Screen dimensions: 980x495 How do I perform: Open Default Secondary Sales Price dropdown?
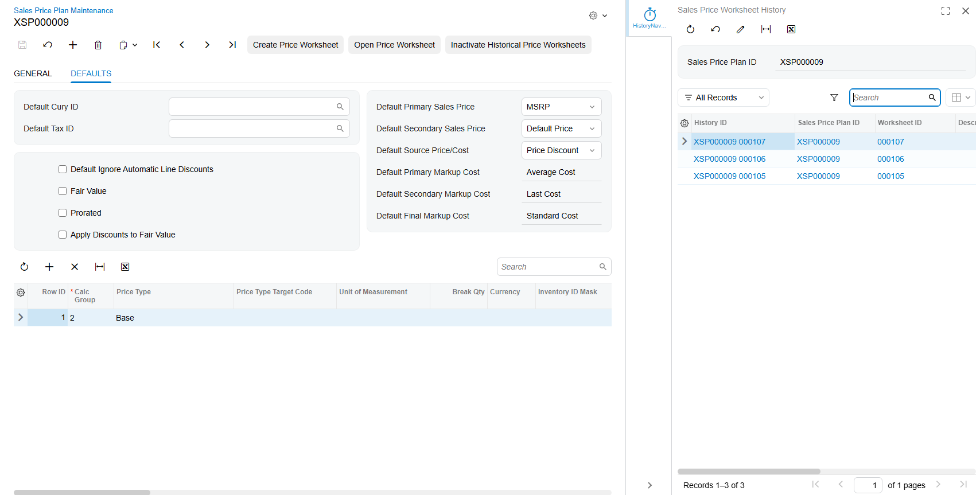pyautogui.click(x=561, y=128)
